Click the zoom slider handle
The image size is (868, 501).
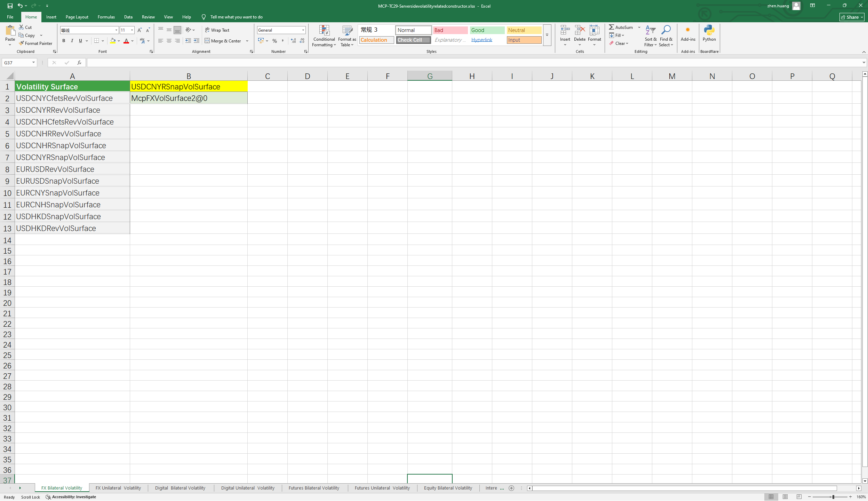tap(833, 497)
